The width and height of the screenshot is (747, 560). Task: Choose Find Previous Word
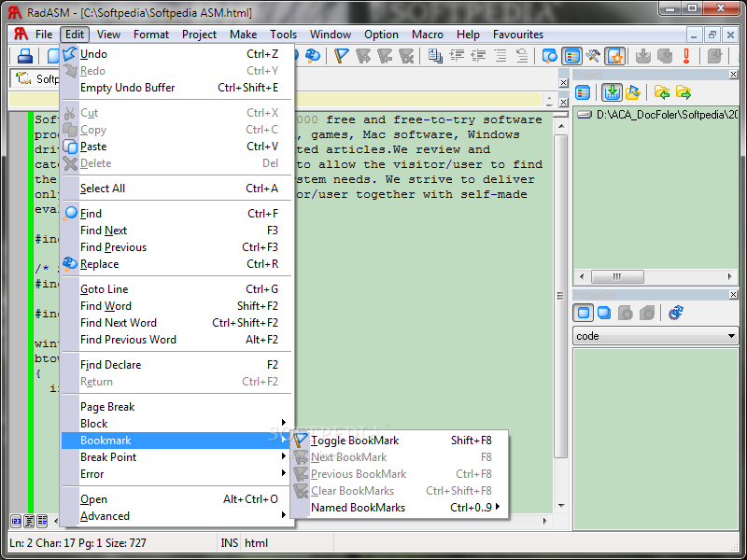(176, 340)
